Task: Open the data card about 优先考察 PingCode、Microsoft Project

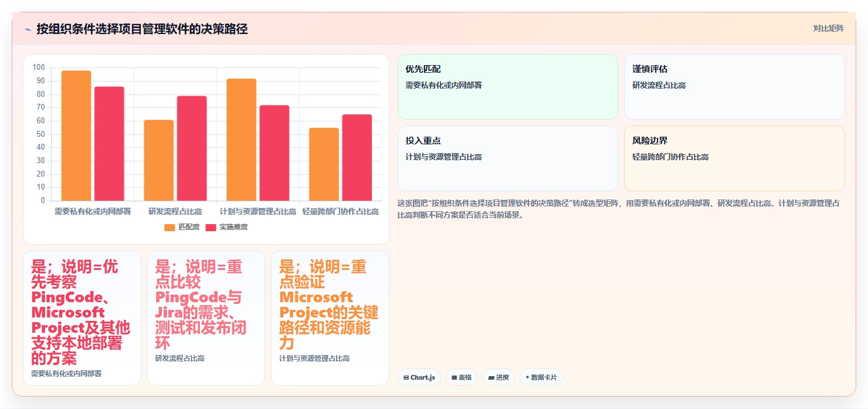Action: pos(82,318)
